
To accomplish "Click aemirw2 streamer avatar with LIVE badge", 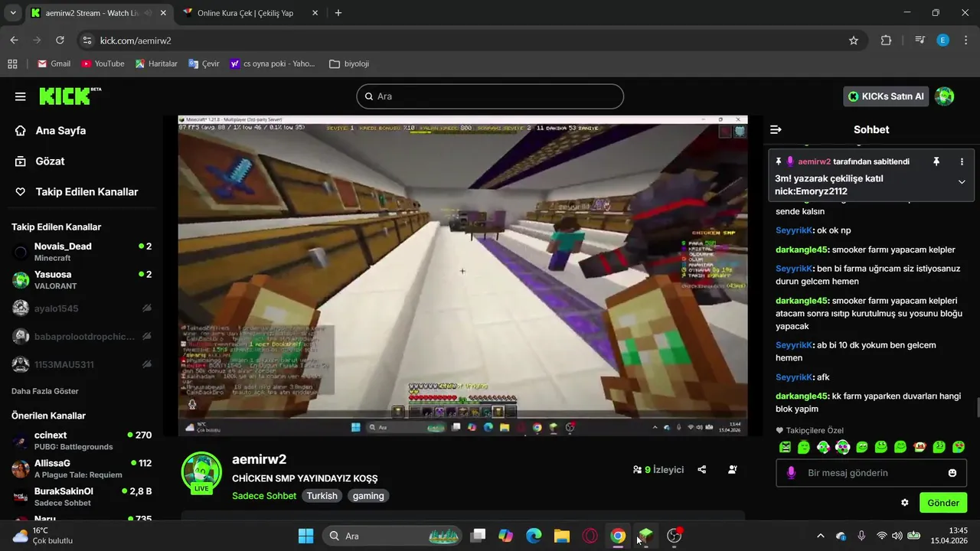I will point(201,472).
